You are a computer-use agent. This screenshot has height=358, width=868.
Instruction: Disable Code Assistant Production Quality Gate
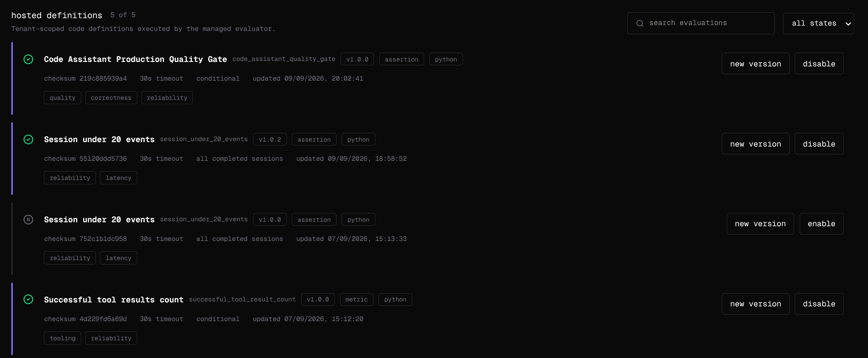819,63
